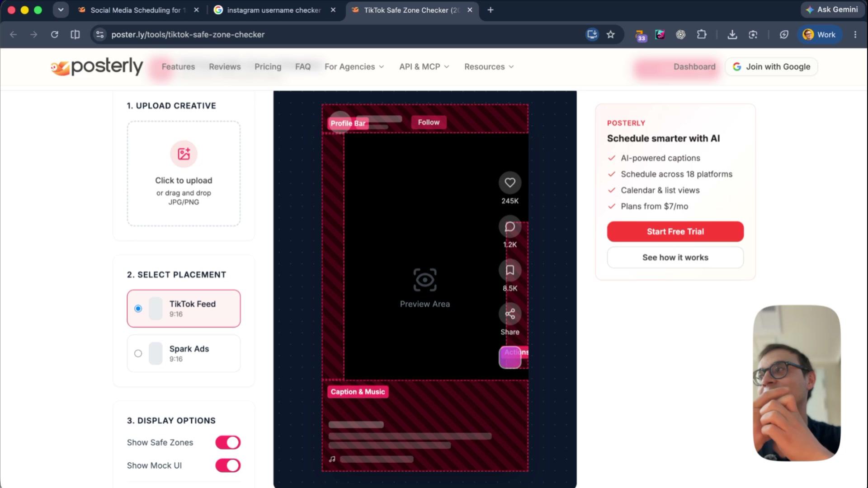Click the upload creative drop zone

(184, 174)
